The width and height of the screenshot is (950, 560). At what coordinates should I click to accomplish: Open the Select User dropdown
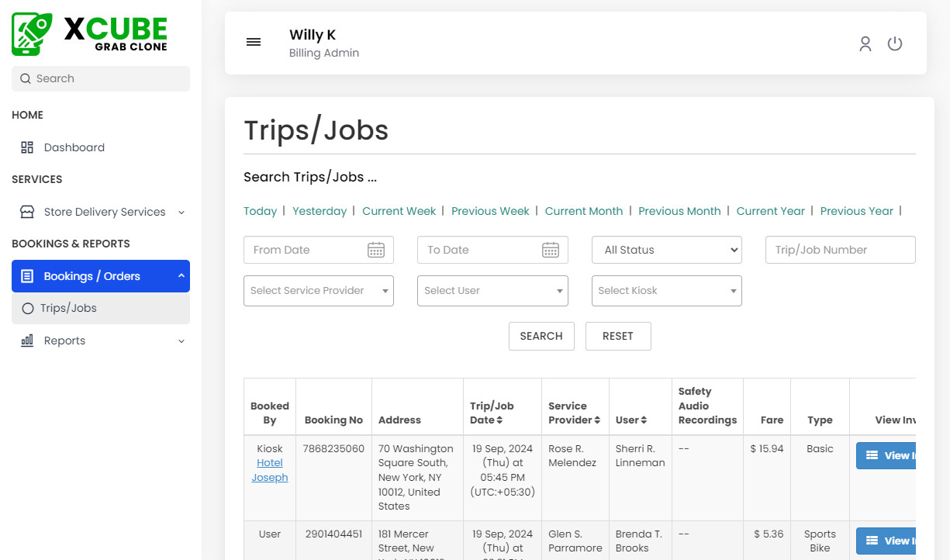(x=492, y=291)
